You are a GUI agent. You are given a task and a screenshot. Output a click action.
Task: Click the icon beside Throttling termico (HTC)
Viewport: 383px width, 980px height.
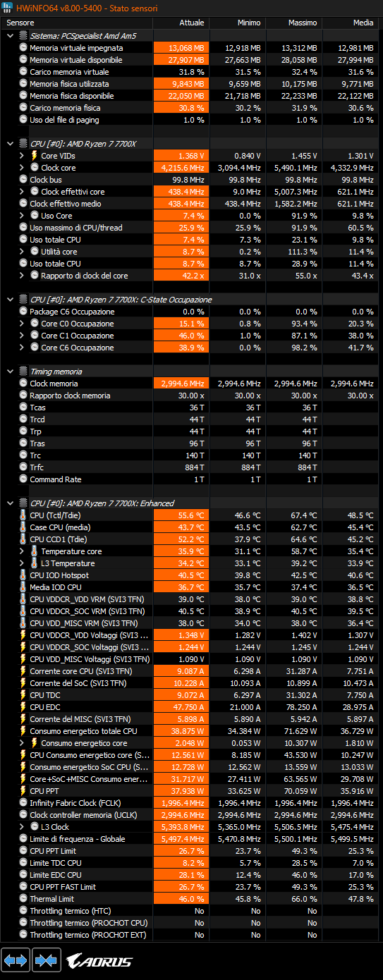23,911
